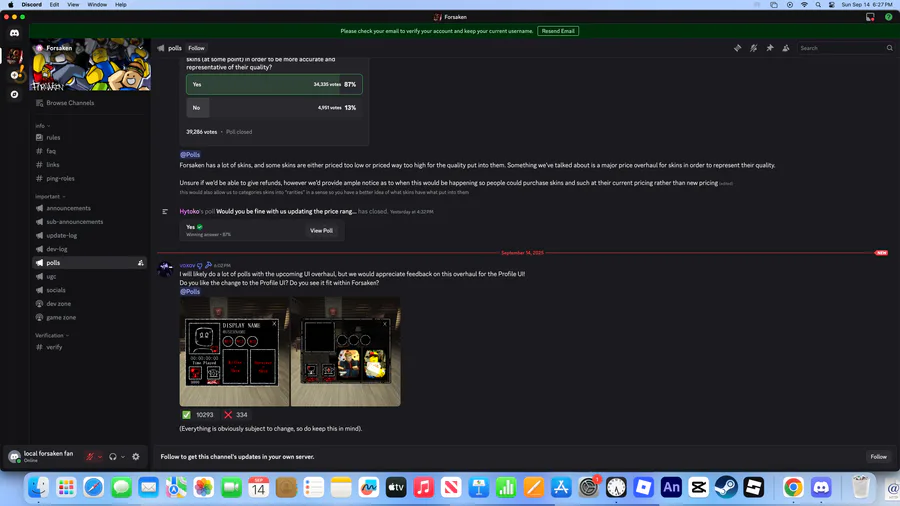Viewport: 900px width, 506px height.
Task: Click create invite icon on polls channel
Action: point(141,263)
